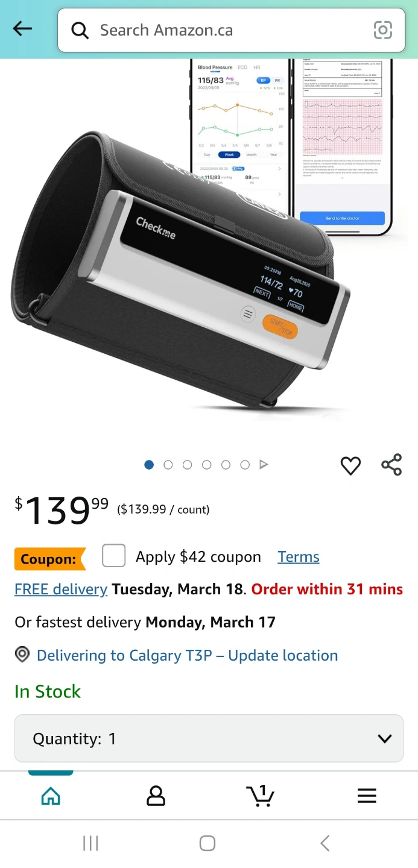The image size is (418, 868).
Task: Open the hamburger menu
Action: tap(367, 796)
